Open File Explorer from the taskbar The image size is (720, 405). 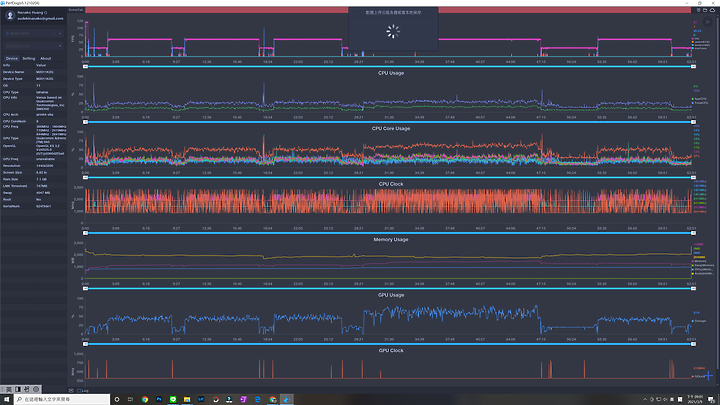pyautogui.click(x=187, y=399)
